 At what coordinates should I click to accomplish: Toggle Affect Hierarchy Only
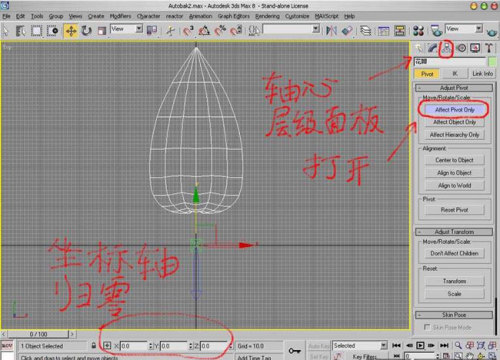click(455, 135)
